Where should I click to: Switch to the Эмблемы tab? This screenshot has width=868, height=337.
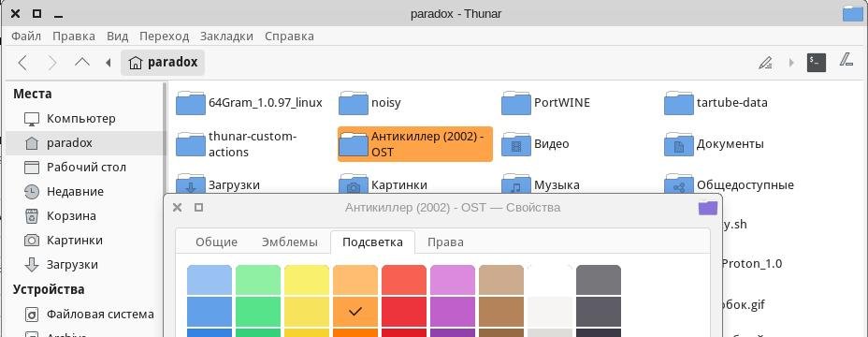[x=290, y=242]
